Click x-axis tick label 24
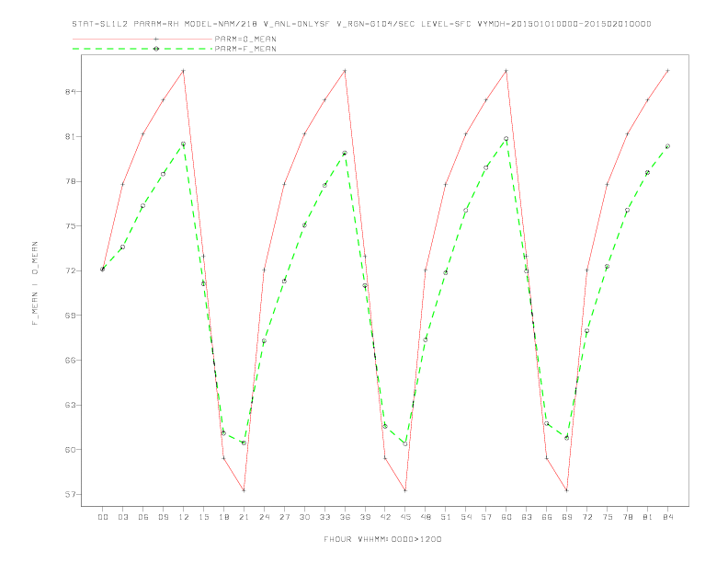This screenshot has width=728, height=563. (x=264, y=517)
